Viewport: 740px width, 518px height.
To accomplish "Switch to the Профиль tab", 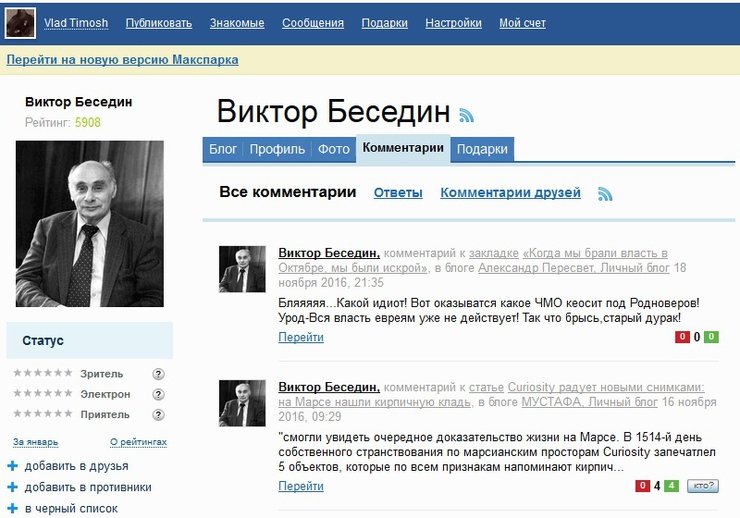I will pyautogui.click(x=277, y=149).
